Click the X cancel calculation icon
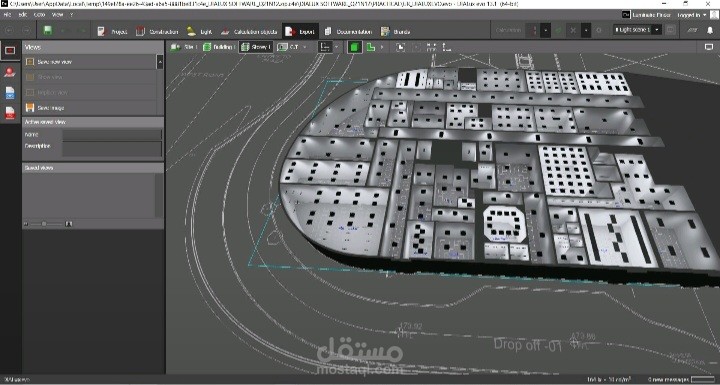 click(573, 30)
